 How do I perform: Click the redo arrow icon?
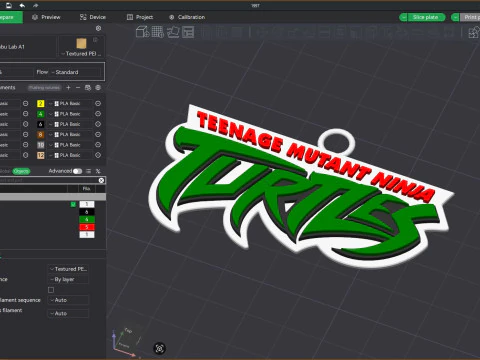tap(35, 5)
